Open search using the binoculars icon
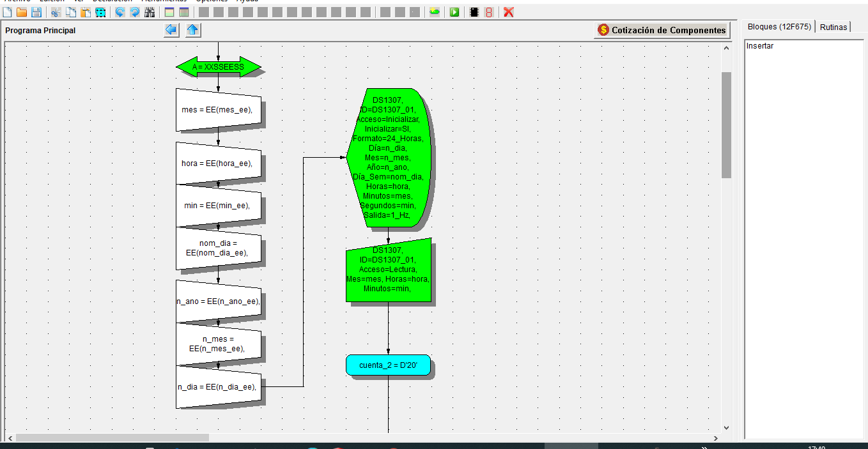868x449 pixels. point(150,12)
